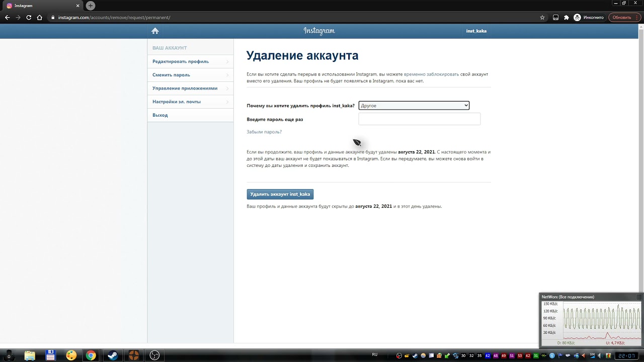Screen dimensions: 644x362
Task: Open the floppy disk taskbar app
Action: point(50,355)
